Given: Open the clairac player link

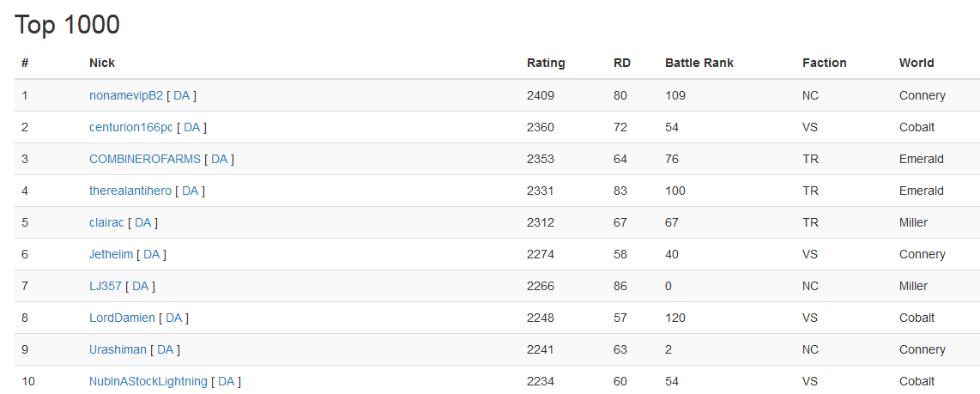Looking at the screenshot, I should [106, 222].
